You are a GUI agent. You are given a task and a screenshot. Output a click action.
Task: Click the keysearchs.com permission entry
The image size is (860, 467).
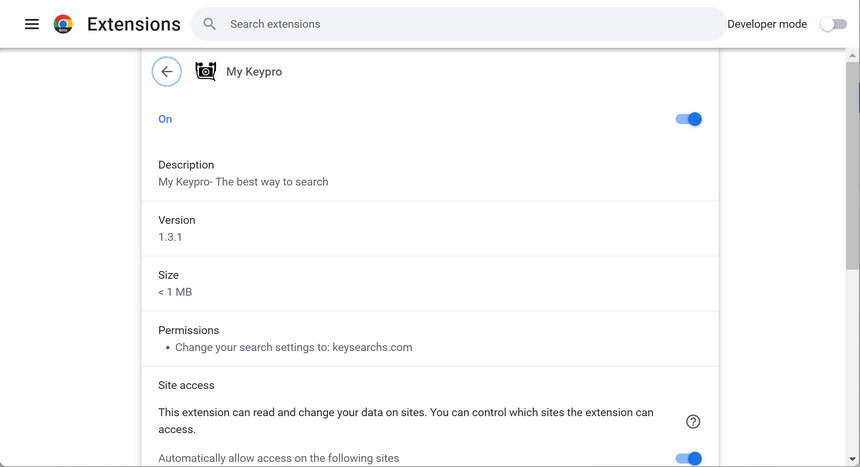click(x=293, y=347)
